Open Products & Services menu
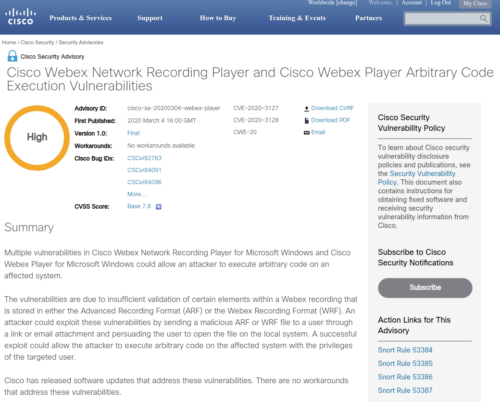 (x=81, y=18)
